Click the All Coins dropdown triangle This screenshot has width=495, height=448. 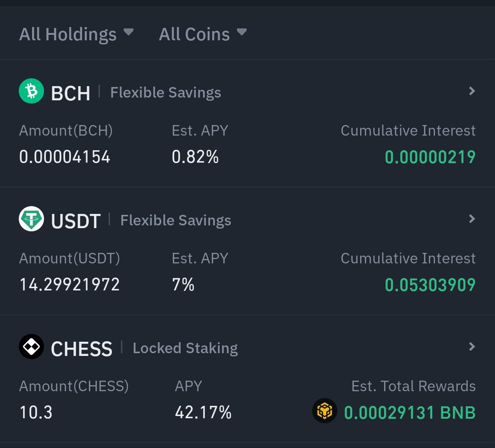pos(242,32)
